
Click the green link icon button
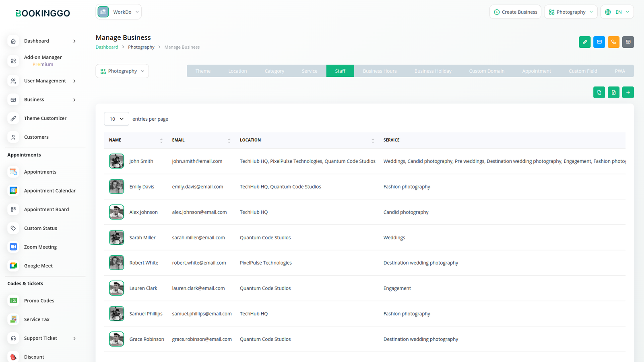pos(584,42)
